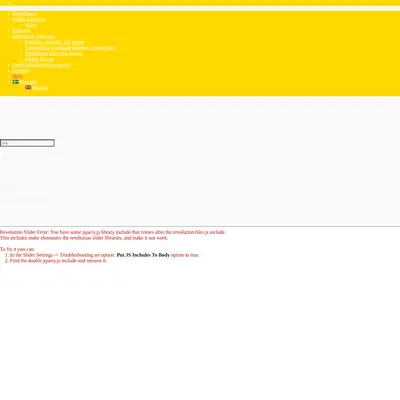Click the 'Revolution Slider Error' message line
The image size is (400, 400).
(x=113, y=232)
